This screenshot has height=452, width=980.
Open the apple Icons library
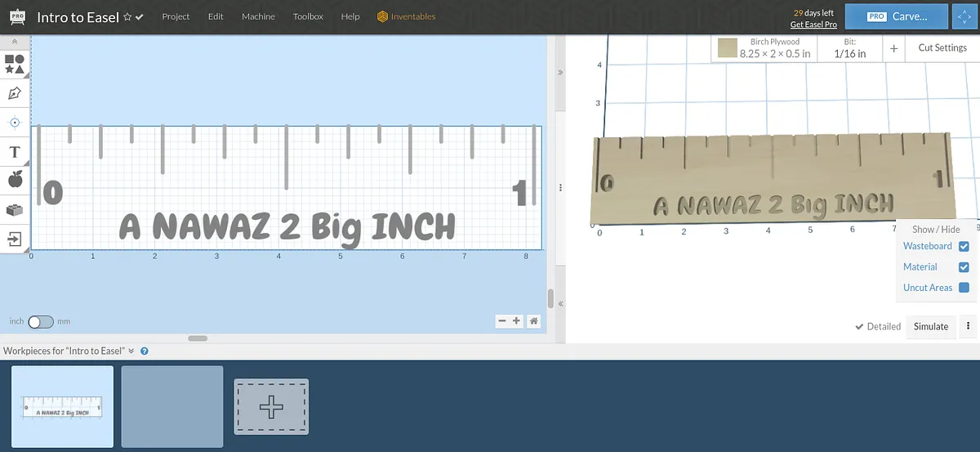click(x=15, y=179)
